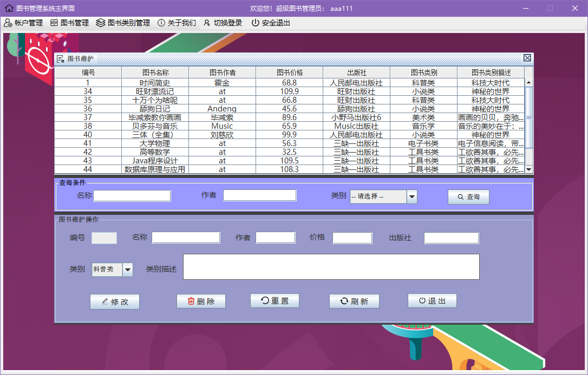Click category cell 电子书类
Image resolution: width=588 pixels, height=375 pixels.
[424, 143]
